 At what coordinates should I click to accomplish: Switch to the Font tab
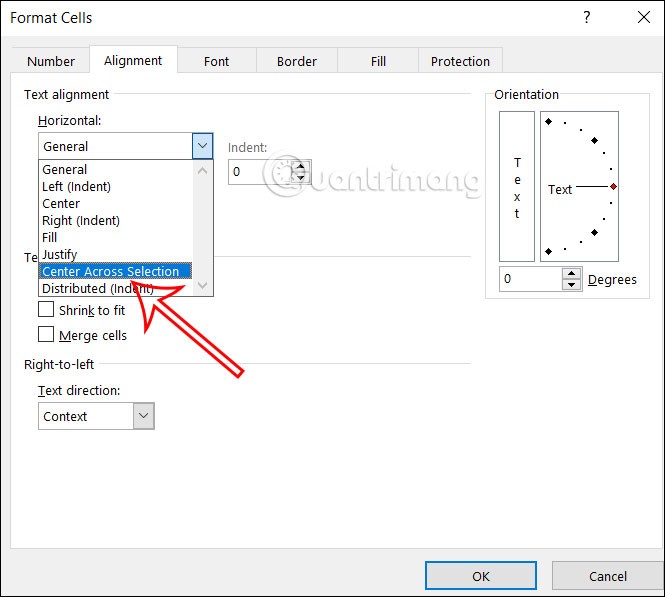pyautogui.click(x=216, y=61)
